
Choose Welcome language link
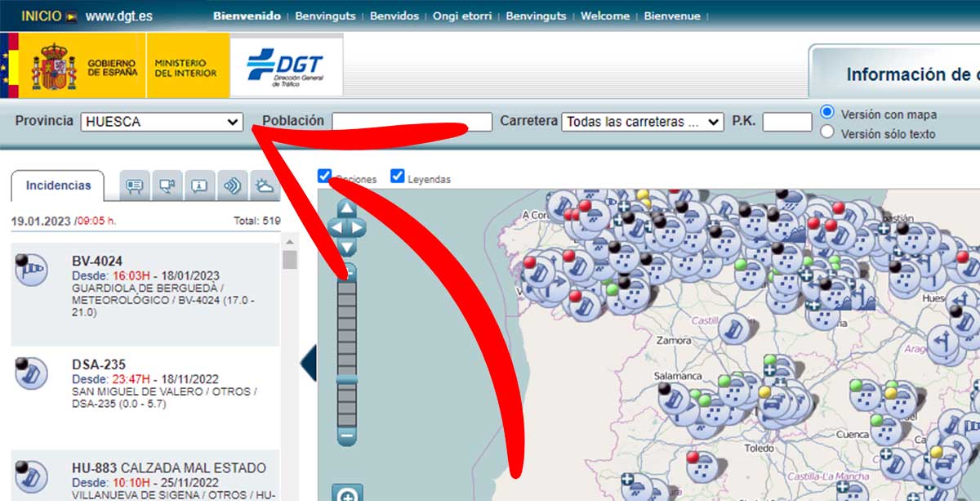tap(605, 16)
